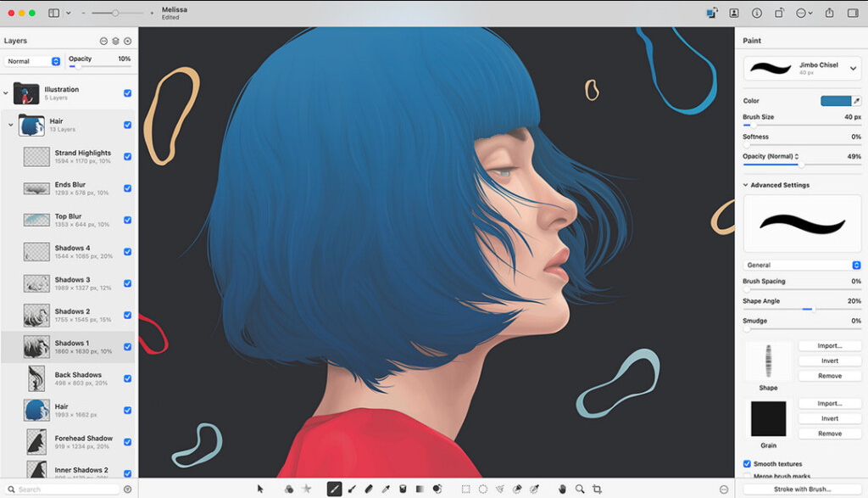Open the Jimbo Chisel brush picker

(802, 69)
